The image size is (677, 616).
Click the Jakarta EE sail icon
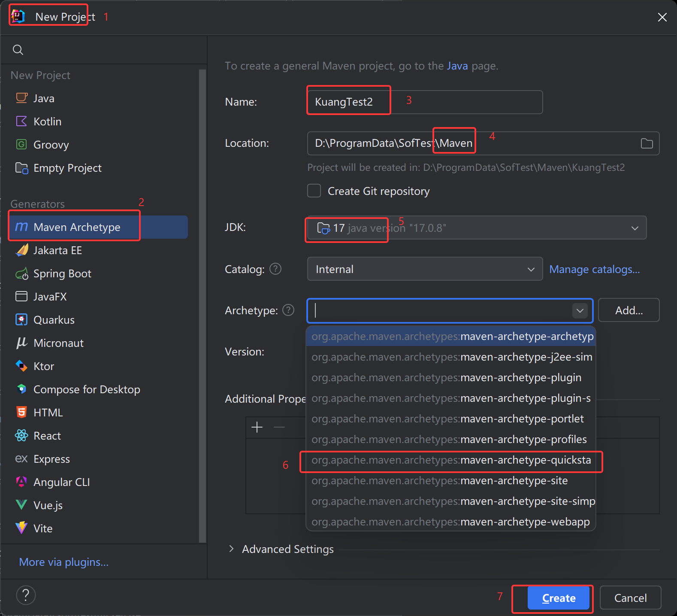pyautogui.click(x=21, y=250)
